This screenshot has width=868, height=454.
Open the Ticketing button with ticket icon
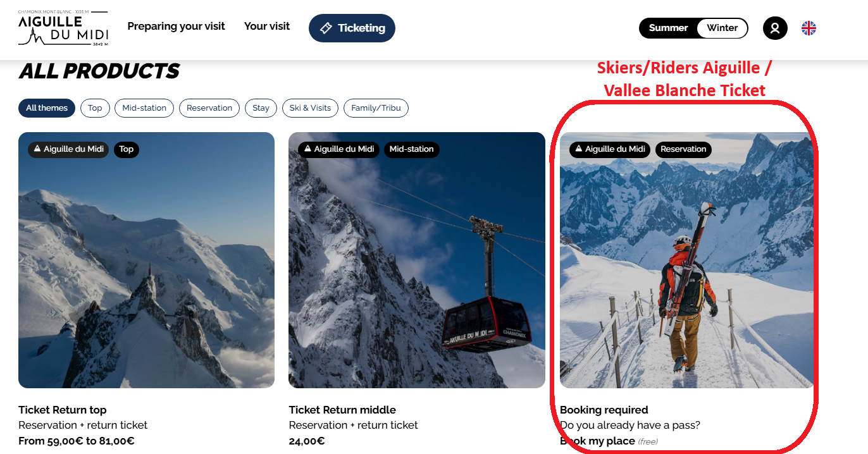pos(352,28)
